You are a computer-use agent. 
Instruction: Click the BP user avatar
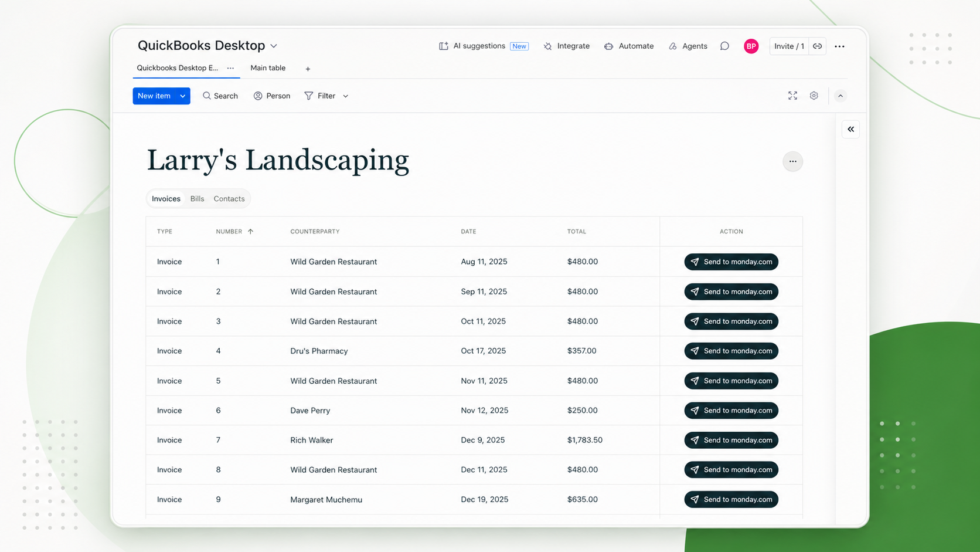click(x=751, y=46)
